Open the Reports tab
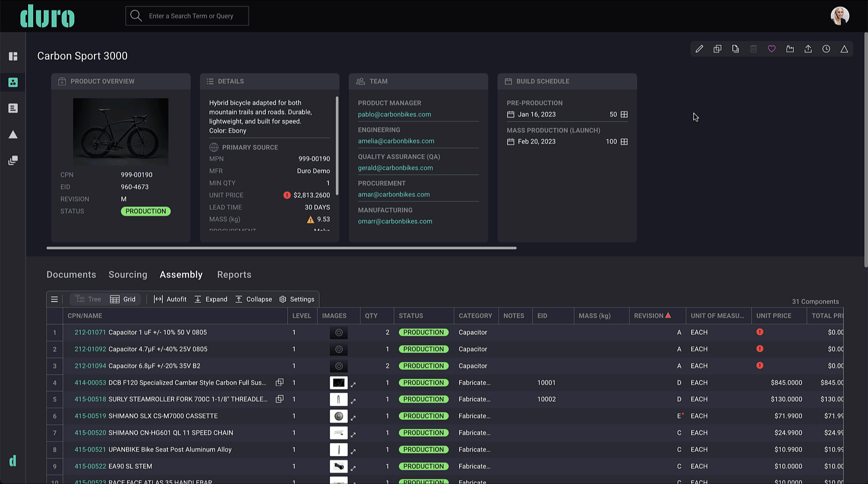The image size is (868, 484). pos(234,275)
